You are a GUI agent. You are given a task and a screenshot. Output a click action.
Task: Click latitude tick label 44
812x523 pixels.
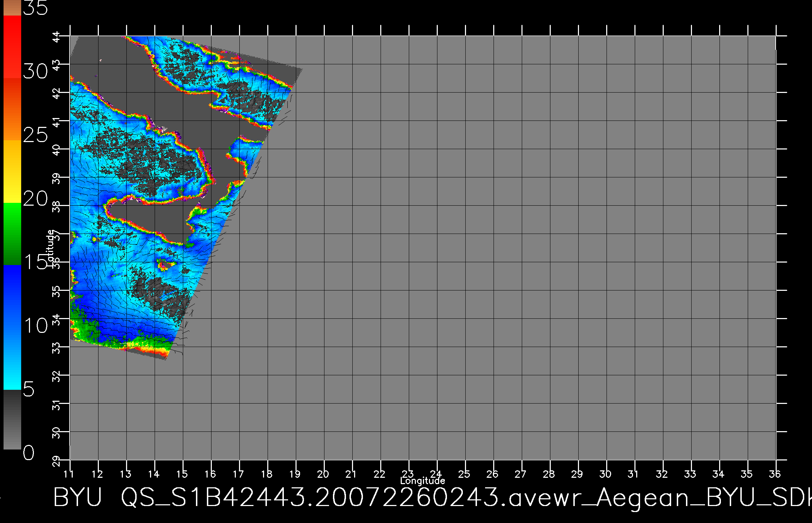(56, 36)
